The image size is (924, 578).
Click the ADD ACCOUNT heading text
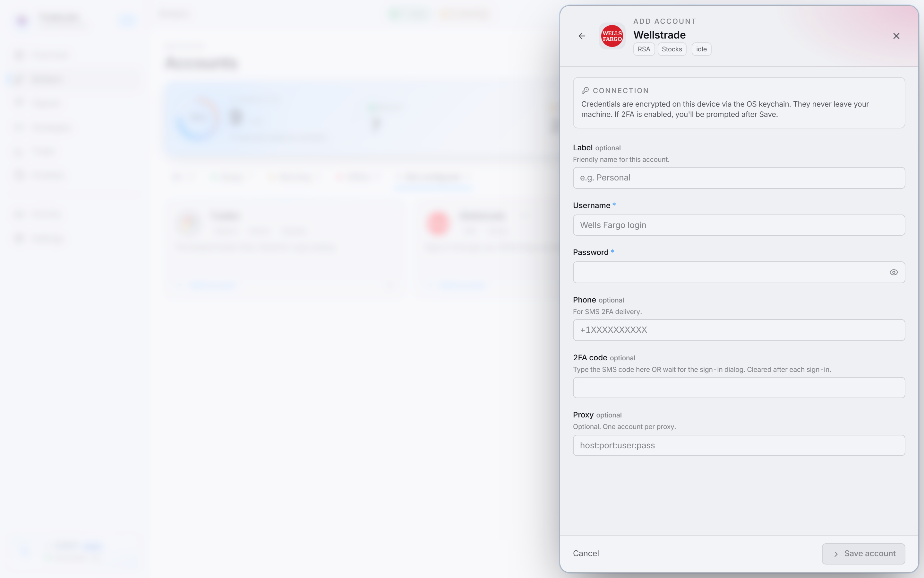[x=665, y=22]
